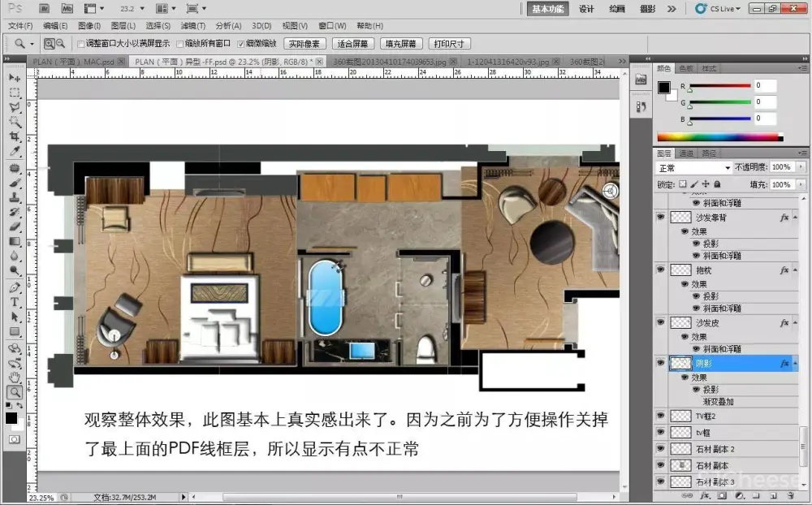The width and height of the screenshot is (812, 505).
Task: Open the blend mode 正常 dropdown
Action: pyautogui.click(x=693, y=167)
